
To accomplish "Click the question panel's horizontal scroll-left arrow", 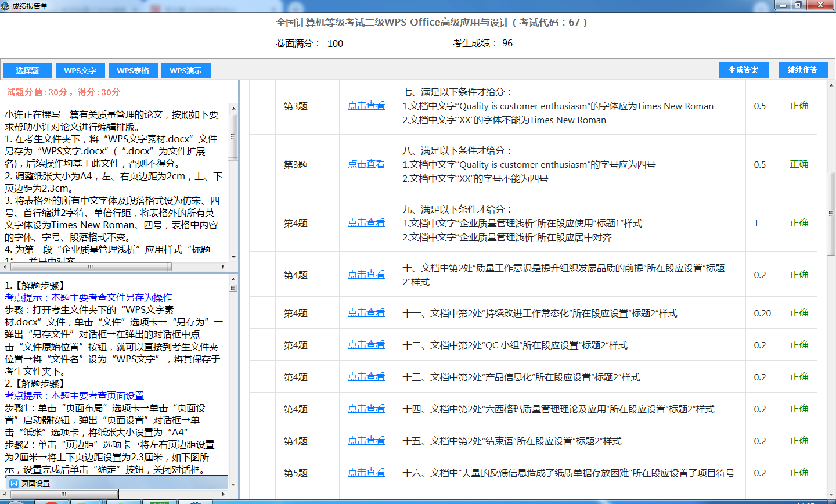I will [5, 267].
